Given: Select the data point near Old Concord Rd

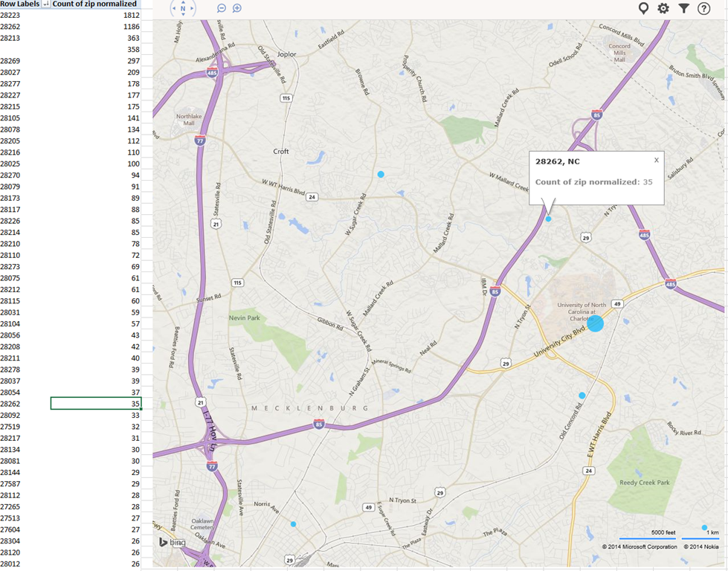Looking at the screenshot, I should point(582,396).
